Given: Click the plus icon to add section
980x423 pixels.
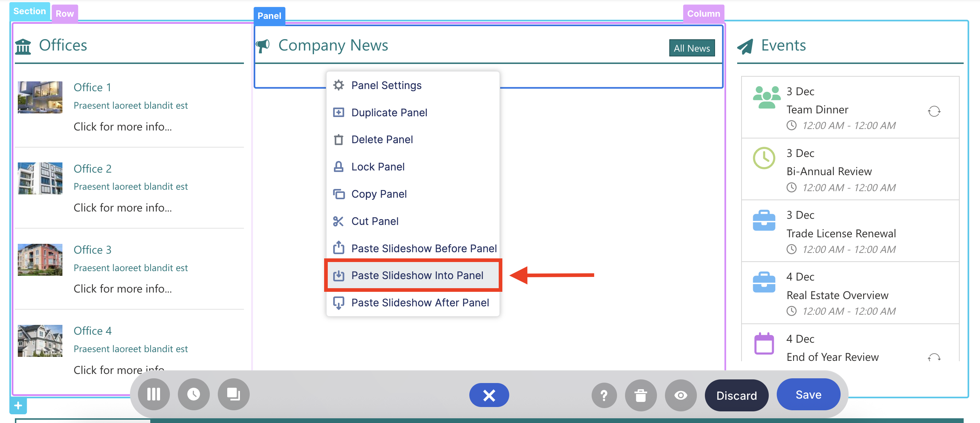Looking at the screenshot, I should point(18,406).
